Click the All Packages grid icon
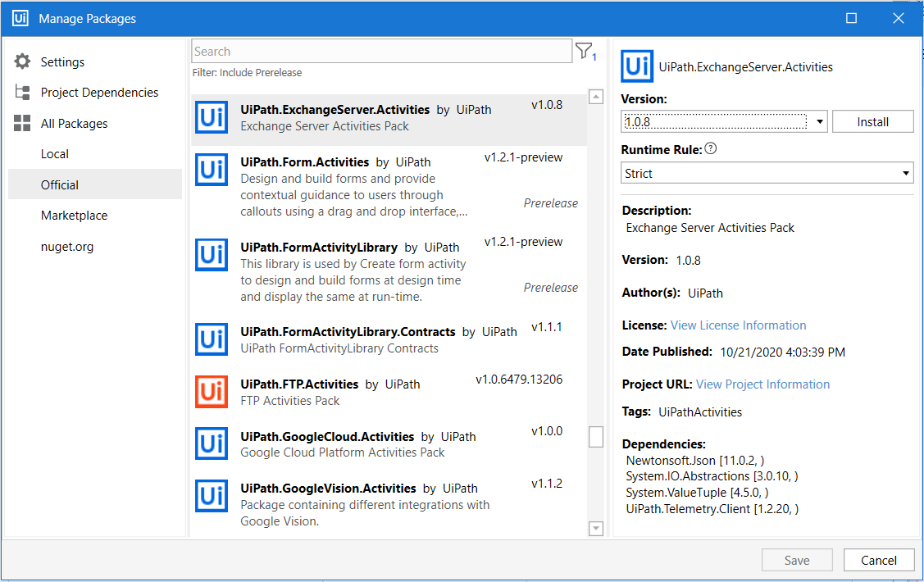Viewport: 924px width, 582px height. click(x=22, y=124)
